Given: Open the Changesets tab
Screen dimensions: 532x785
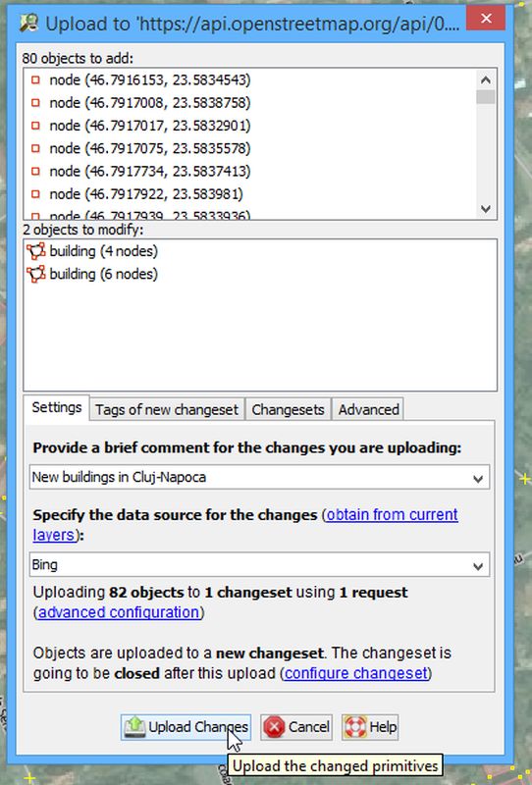Looking at the screenshot, I should pos(288,409).
